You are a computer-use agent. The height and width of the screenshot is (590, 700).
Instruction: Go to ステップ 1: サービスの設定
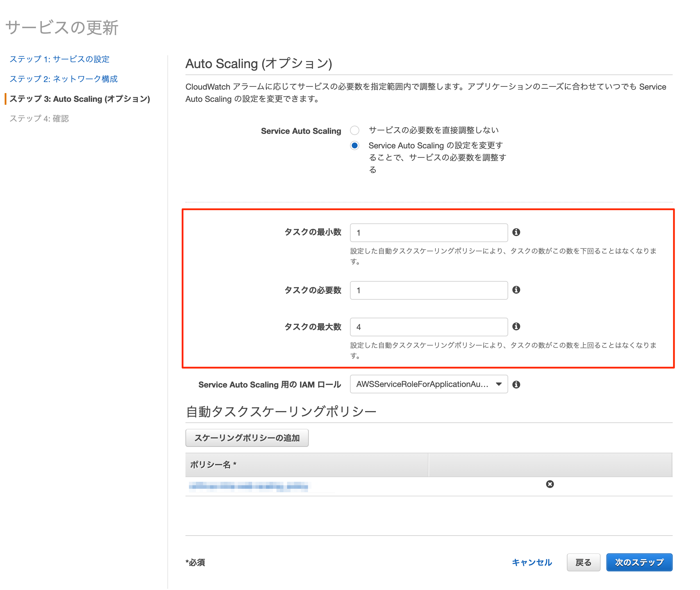pos(60,59)
